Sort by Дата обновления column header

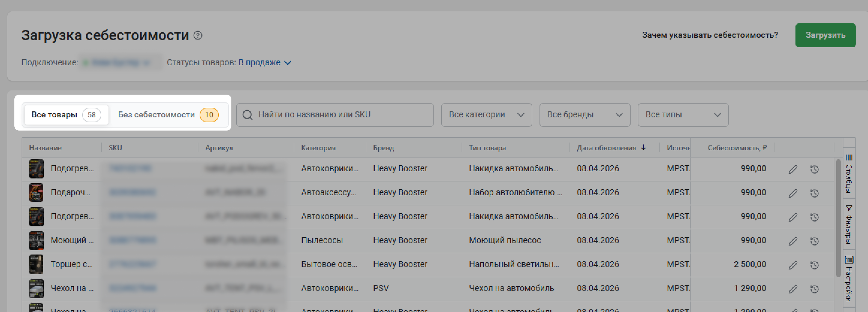(606, 148)
